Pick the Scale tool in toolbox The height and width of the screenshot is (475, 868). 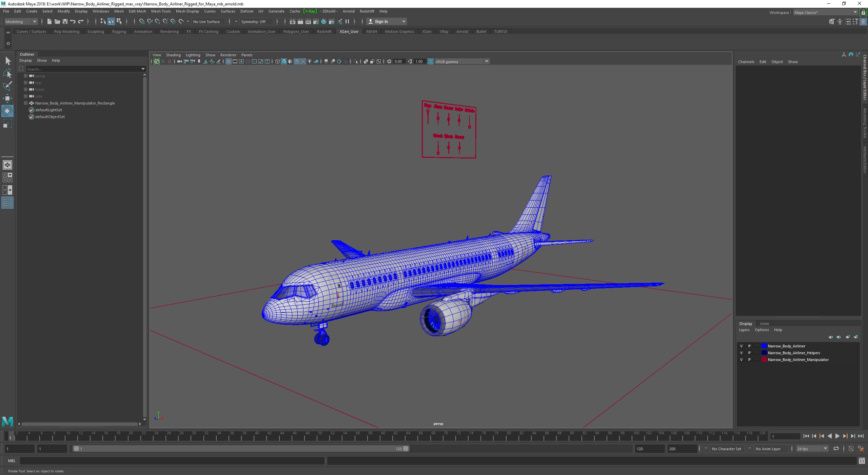coord(7,123)
